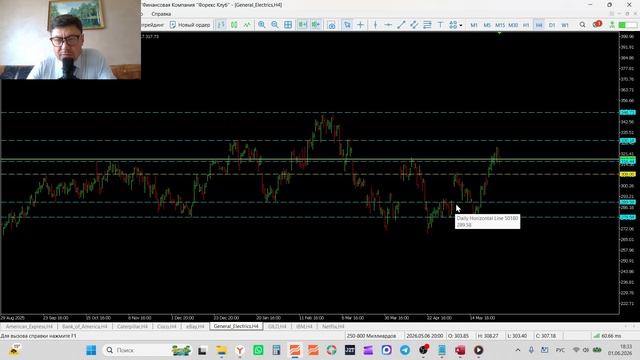Image resolution: width=640 pixels, height=360 pixels.
Task: Select the text label T tool
Action: [x=440, y=25]
